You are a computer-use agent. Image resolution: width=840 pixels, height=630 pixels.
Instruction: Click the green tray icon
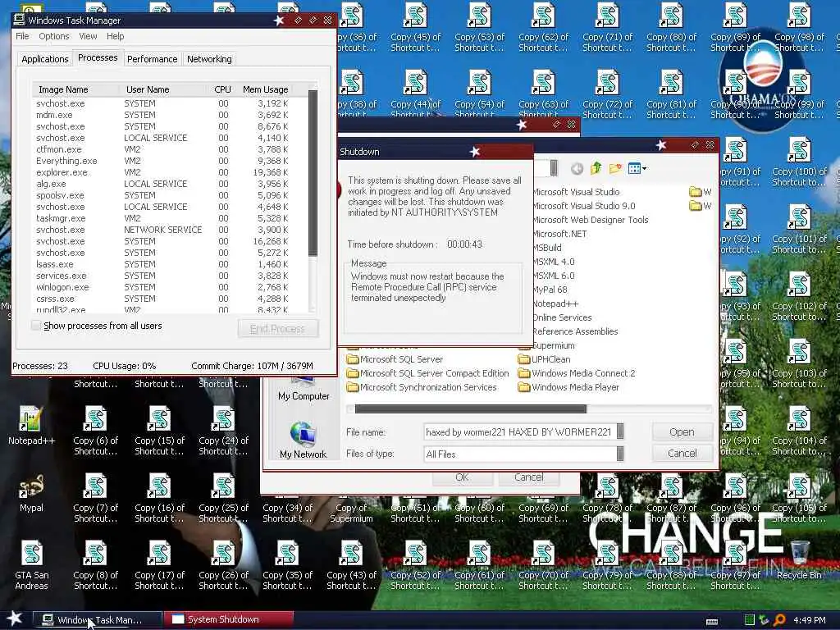(x=749, y=620)
